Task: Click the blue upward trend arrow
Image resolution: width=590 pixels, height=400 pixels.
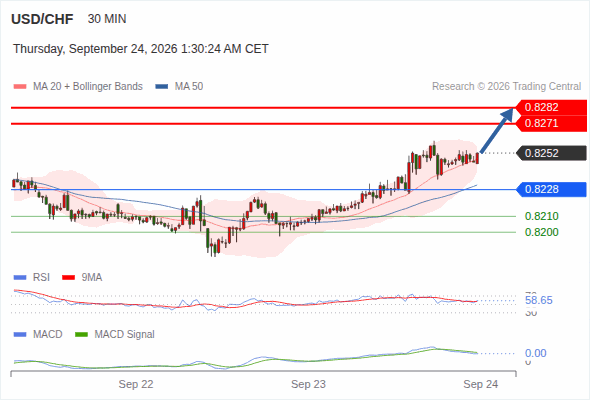Action: 497,131
